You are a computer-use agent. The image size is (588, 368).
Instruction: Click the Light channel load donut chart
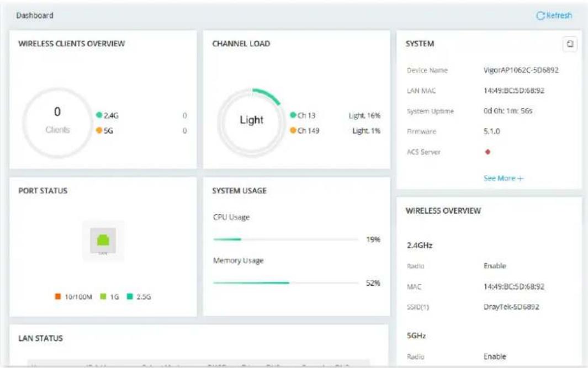point(251,122)
